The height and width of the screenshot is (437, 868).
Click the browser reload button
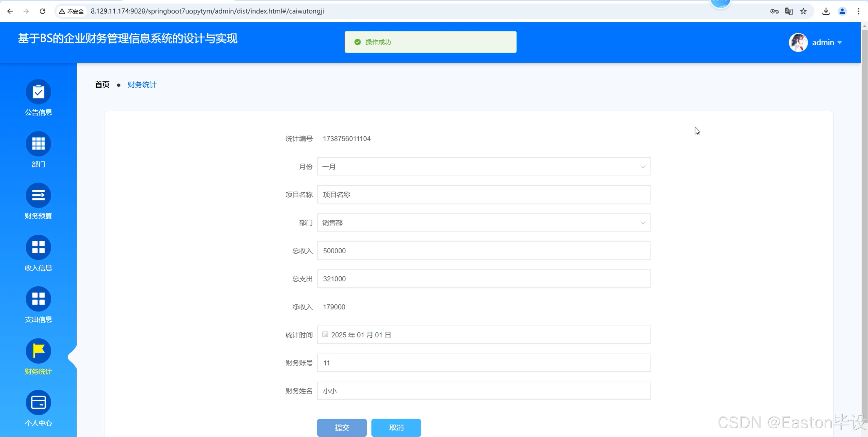tap(43, 11)
